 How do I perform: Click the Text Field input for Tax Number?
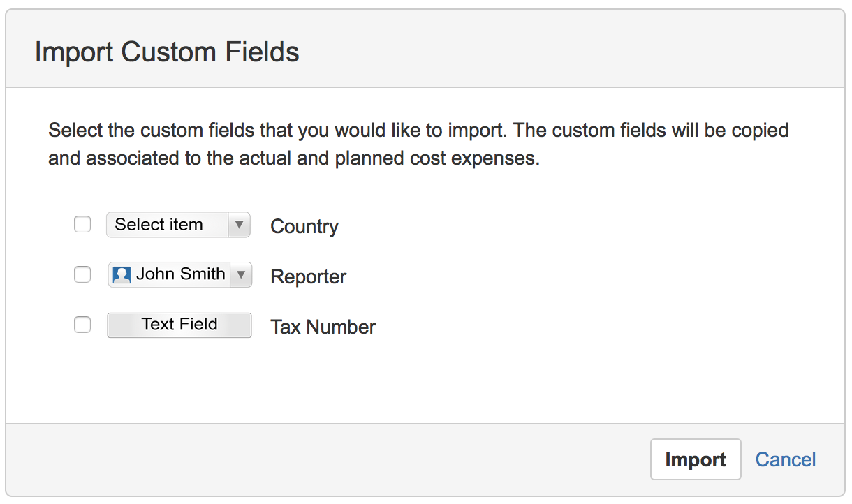pos(179,325)
